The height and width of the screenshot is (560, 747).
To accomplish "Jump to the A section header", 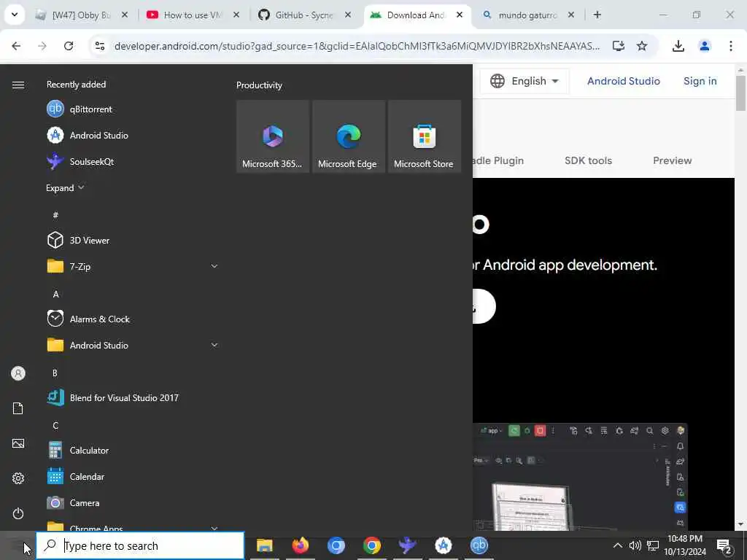I will click(x=55, y=295).
